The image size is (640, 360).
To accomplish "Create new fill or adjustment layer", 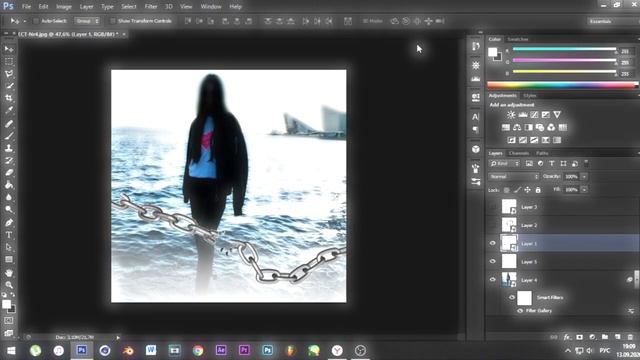I will 592,337.
